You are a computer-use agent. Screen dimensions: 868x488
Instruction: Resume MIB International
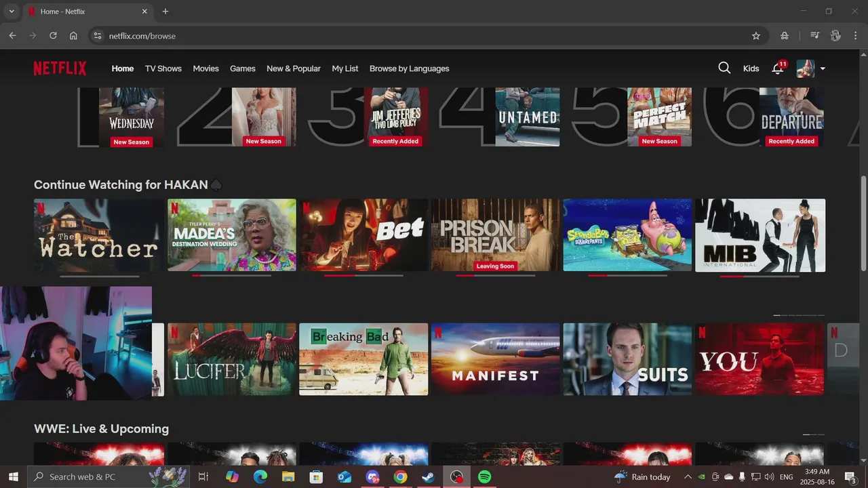(760, 235)
